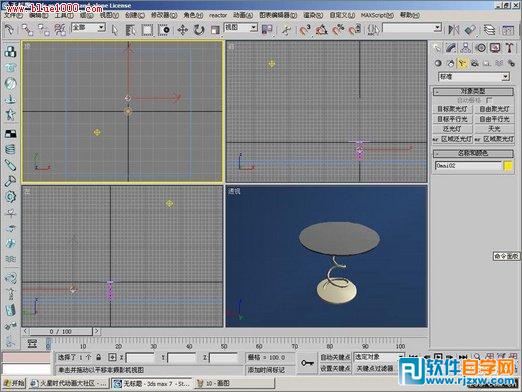Switch to the Utilities hammer tab

509,48
